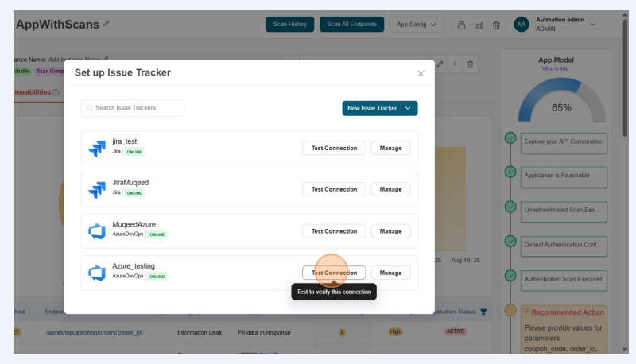This screenshot has height=364, width=636.
Task: Click the Resolution Status filter funnel icon
Action: (483, 312)
